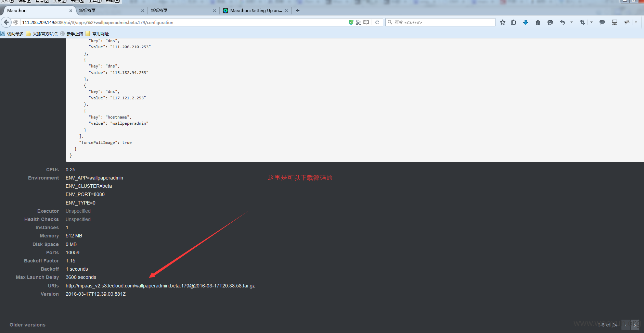Go to the home page icon

(x=538, y=22)
